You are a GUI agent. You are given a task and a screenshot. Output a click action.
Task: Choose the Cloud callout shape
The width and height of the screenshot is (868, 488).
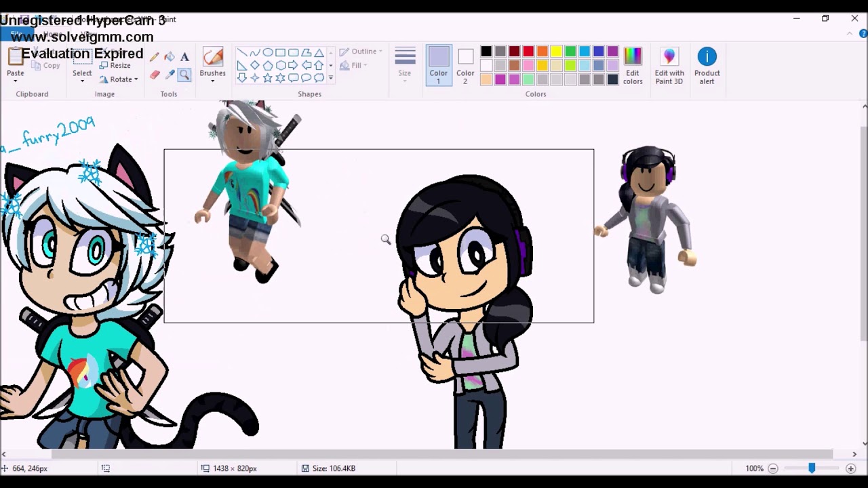[x=319, y=78]
